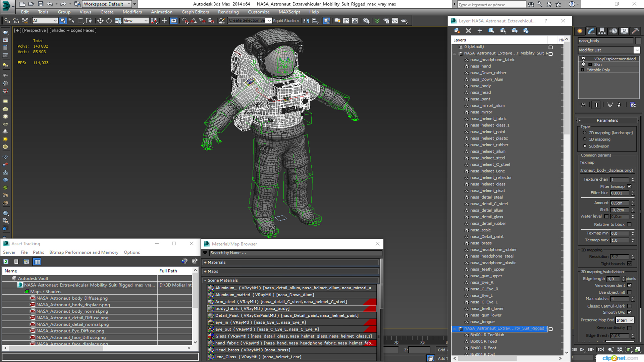Select the 2D mapping (landscape) radio button
Viewport: 644px width, 362px height.
pos(585,133)
